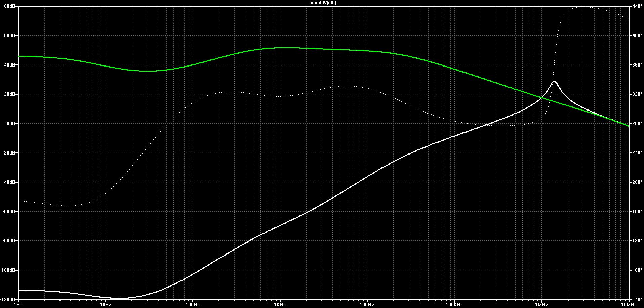Image resolution: width=644 pixels, height=308 pixels.
Task: Click the -120dB label on the left axis
Action: coord(8,299)
